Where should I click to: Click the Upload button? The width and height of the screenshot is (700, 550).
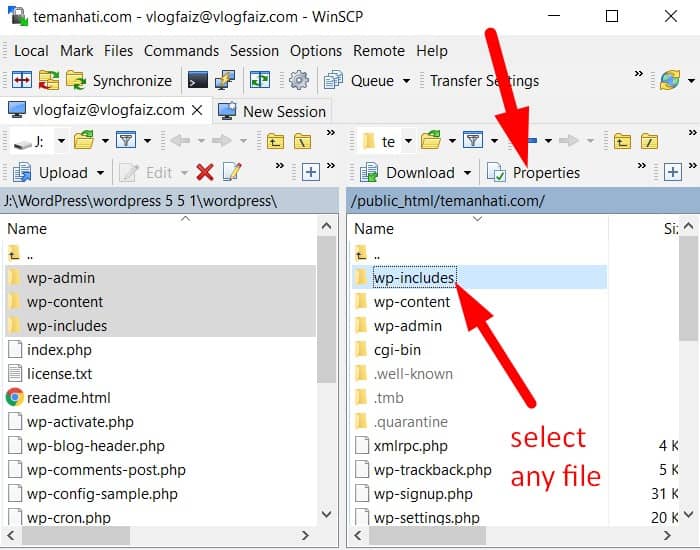coord(51,173)
